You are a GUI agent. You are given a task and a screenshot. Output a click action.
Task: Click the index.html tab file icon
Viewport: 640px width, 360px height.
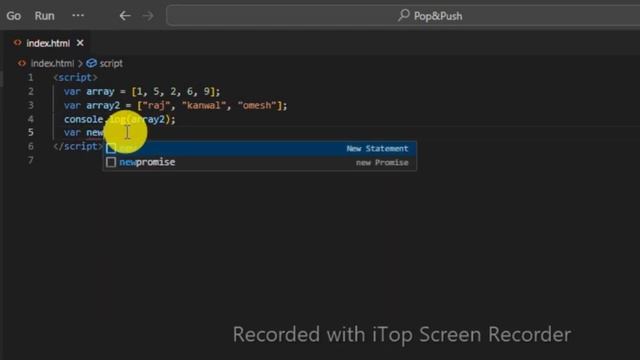pyautogui.click(x=17, y=42)
